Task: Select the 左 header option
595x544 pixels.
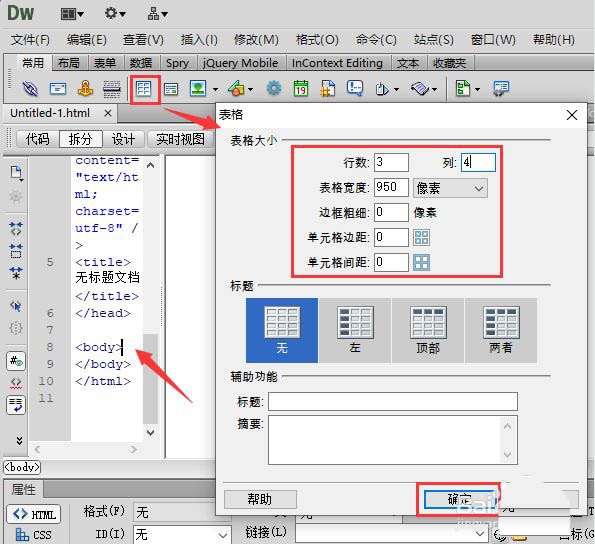Action: [355, 330]
